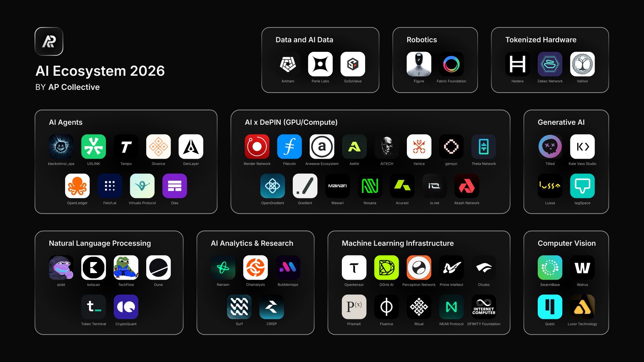Screen dimensions: 644x362
Task: Select the NEAR Protocol icon
Action: click(451, 307)
